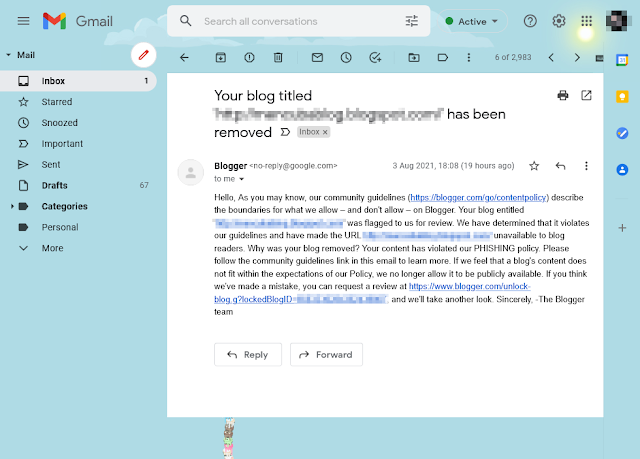640x459 pixels.
Task: Toggle importance marker beside subject
Action: (285, 132)
